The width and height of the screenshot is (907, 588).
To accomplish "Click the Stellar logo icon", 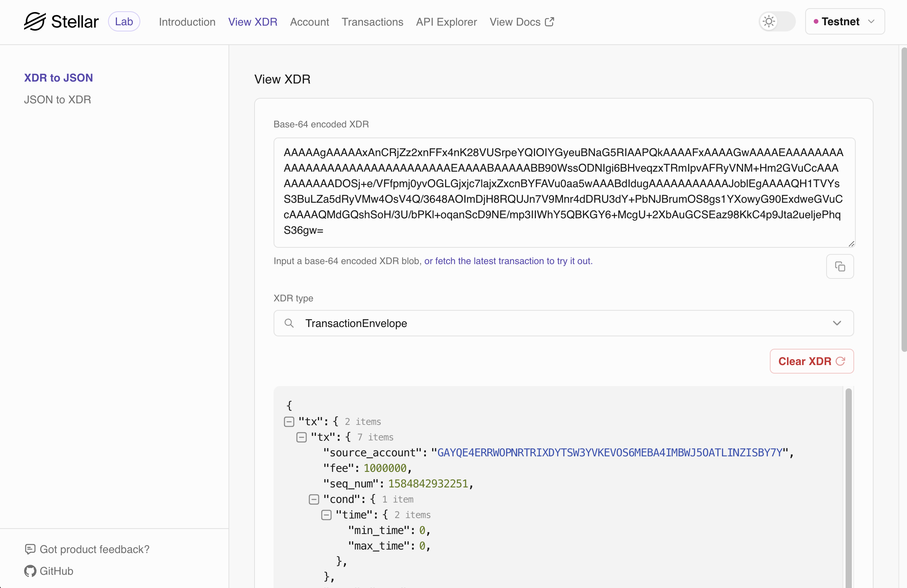I will point(35,21).
